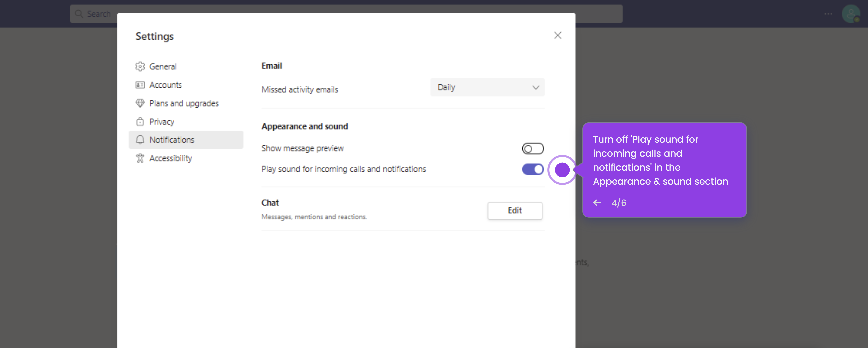Open the ellipsis options menu in the titlebar
Viewport: 868px width, 348px height.
click(828, 14)
